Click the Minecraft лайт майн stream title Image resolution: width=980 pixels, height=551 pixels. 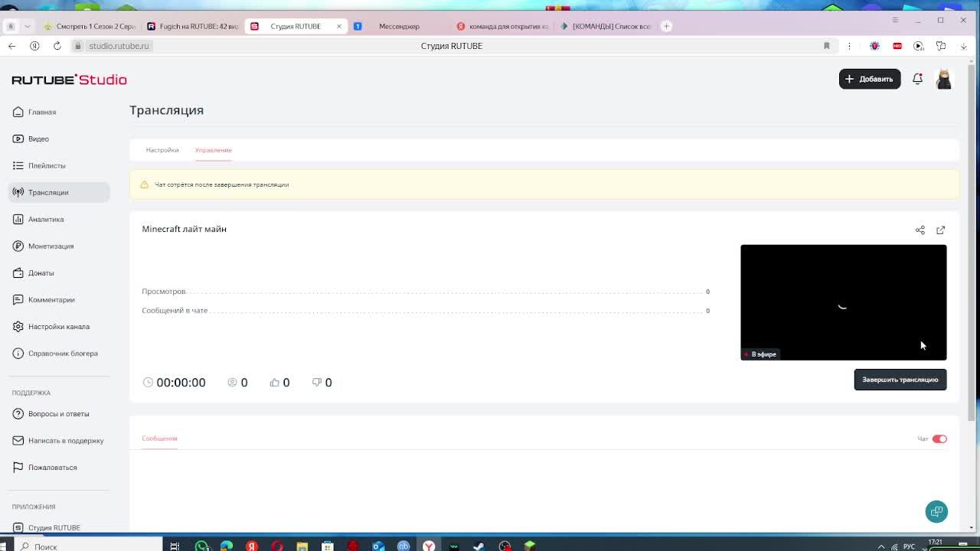[x=184, y=229]
